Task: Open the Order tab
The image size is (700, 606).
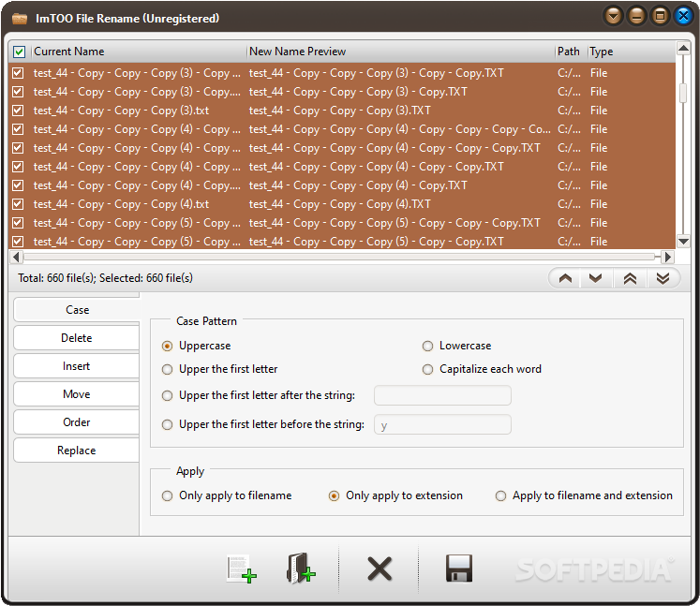Action: coord(76,422)
